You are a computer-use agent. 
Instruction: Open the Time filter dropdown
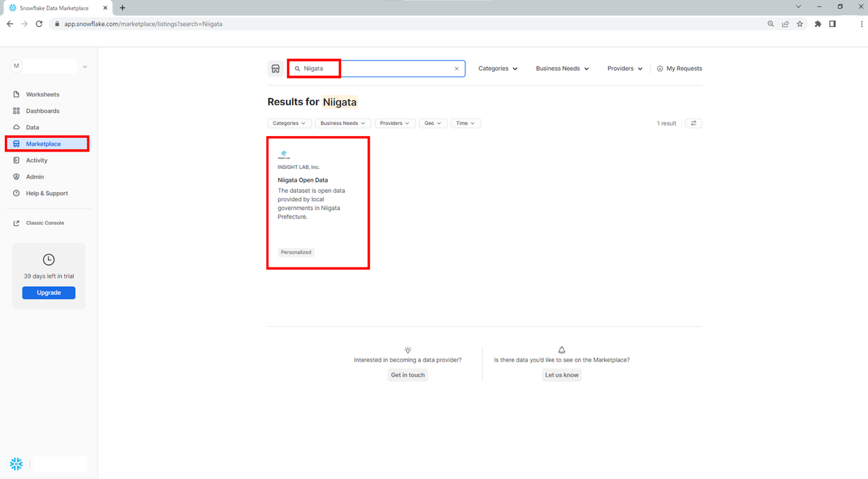[x=465, y=124]
